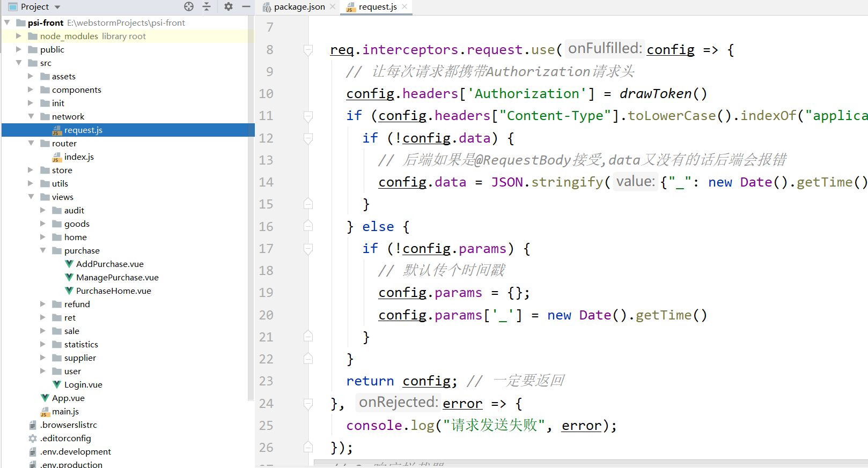Collapse the src folder
Screen dimensions: 868x468
(19, 63)
